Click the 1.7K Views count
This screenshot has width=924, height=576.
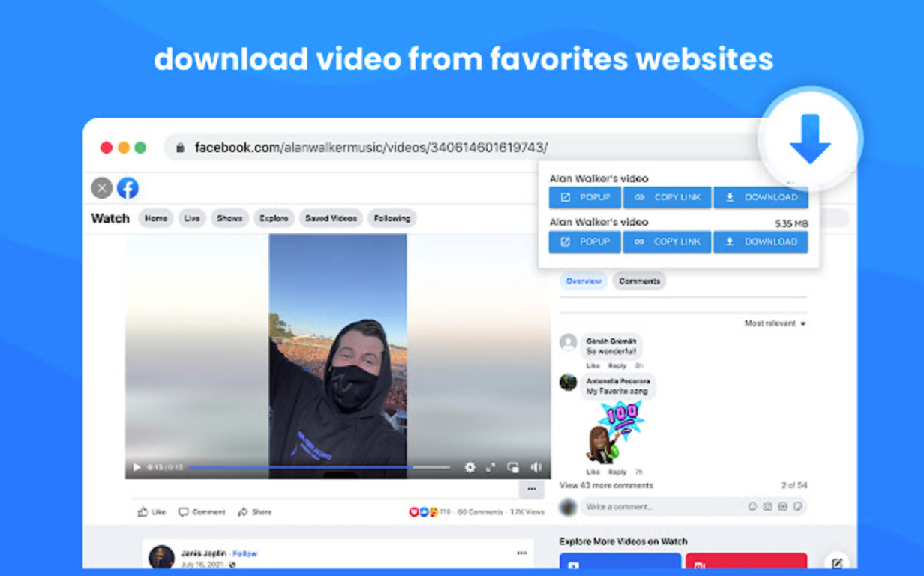527,512
